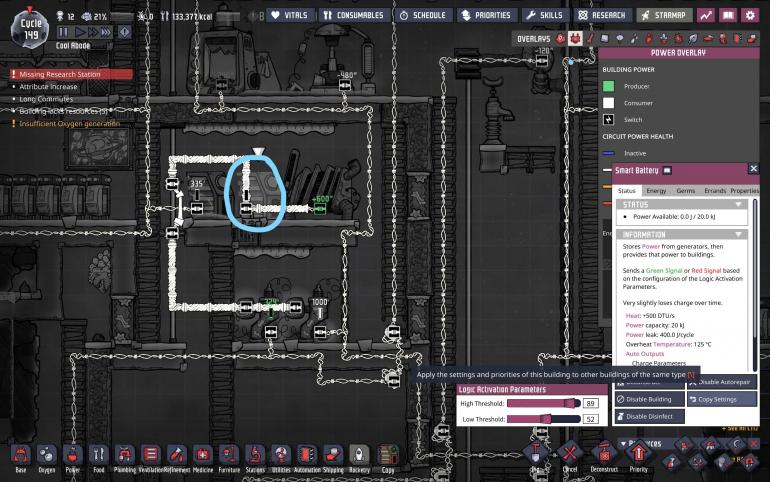Pause the game

pyautogui.click(x=63, y=32)
